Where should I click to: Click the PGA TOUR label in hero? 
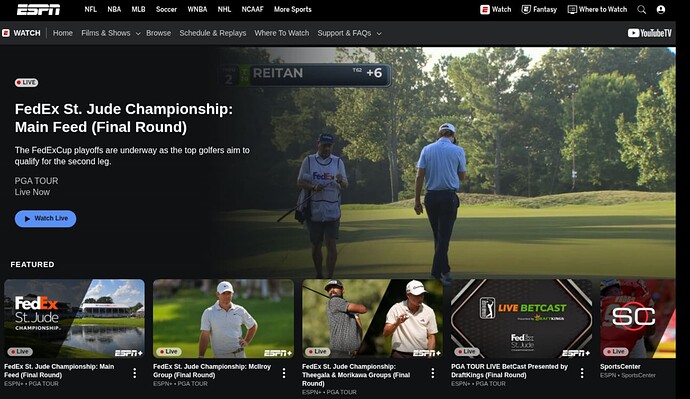[x=36, y=181]
